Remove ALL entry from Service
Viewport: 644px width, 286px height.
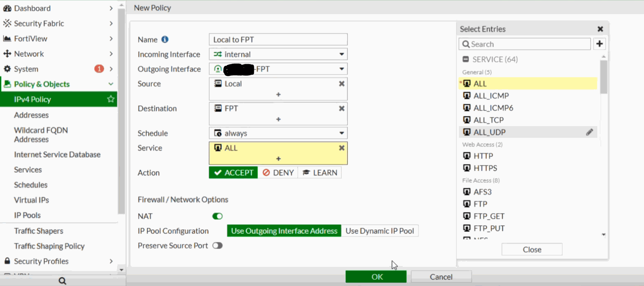point(341,148)
